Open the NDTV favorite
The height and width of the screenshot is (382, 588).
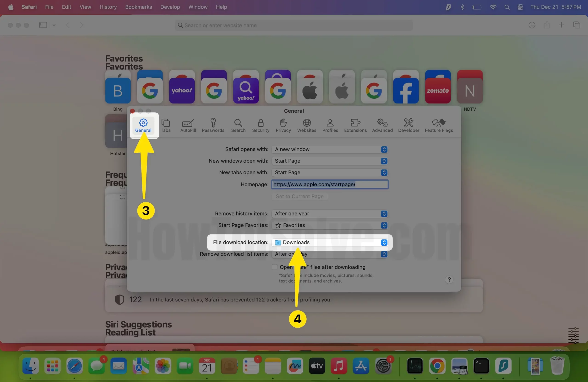[x=470, y=91]
